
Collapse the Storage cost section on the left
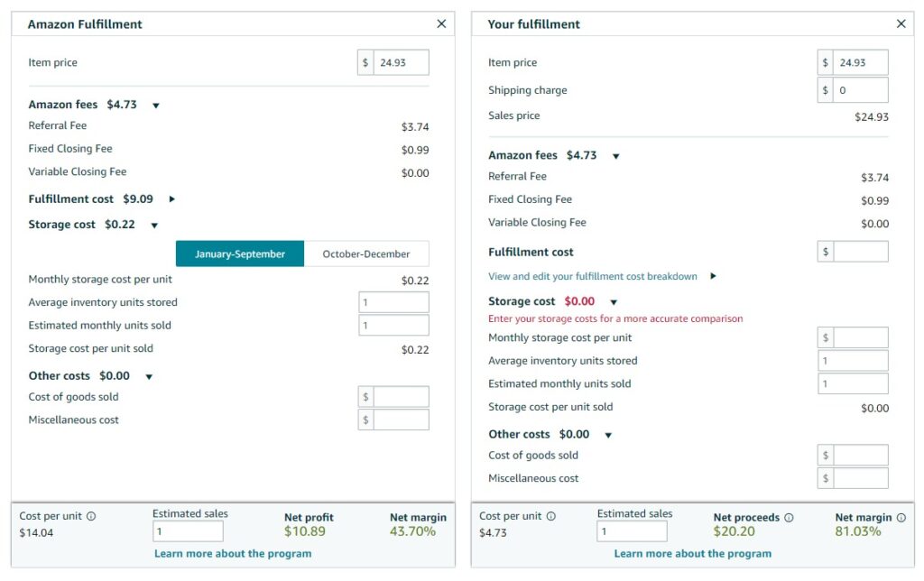pos(153,224)
